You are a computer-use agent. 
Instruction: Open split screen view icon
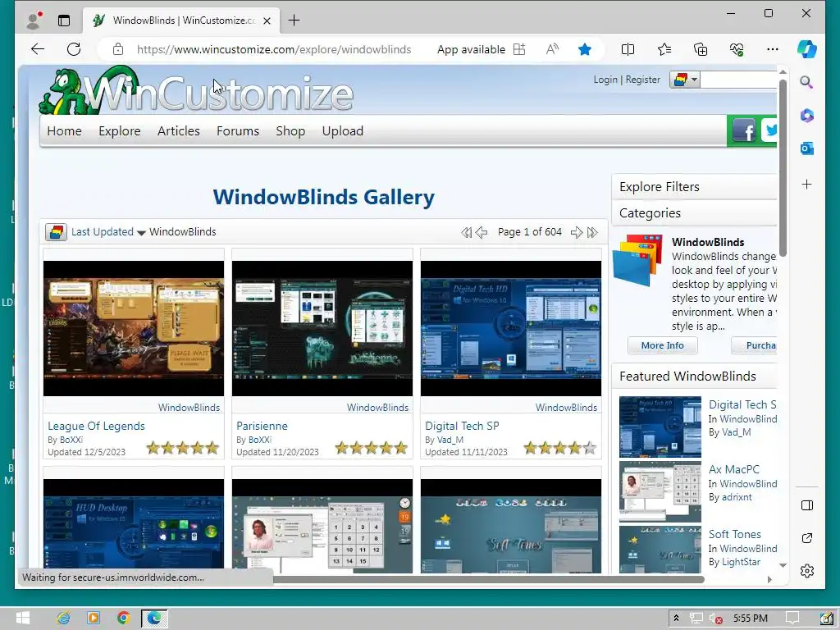pyautogui.click(x=628, y=49)
